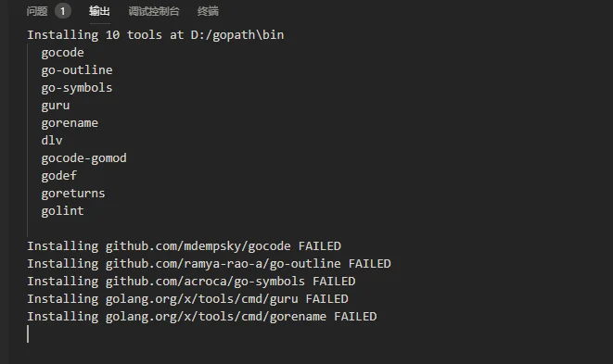
Task: Switch to the 终端 terminal tab
Action: tap(208, 11)
